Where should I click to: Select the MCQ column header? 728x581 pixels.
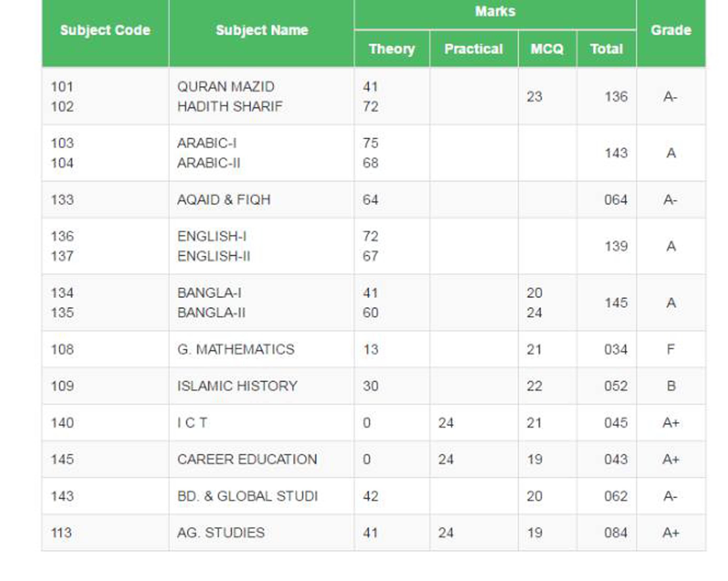pyautogui.click(x=547, y=49)
